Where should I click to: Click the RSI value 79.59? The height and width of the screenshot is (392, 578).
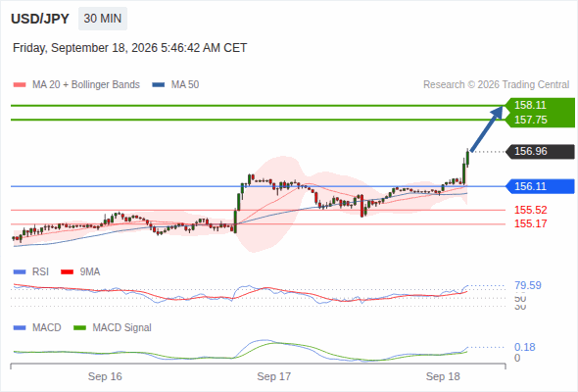528,285
